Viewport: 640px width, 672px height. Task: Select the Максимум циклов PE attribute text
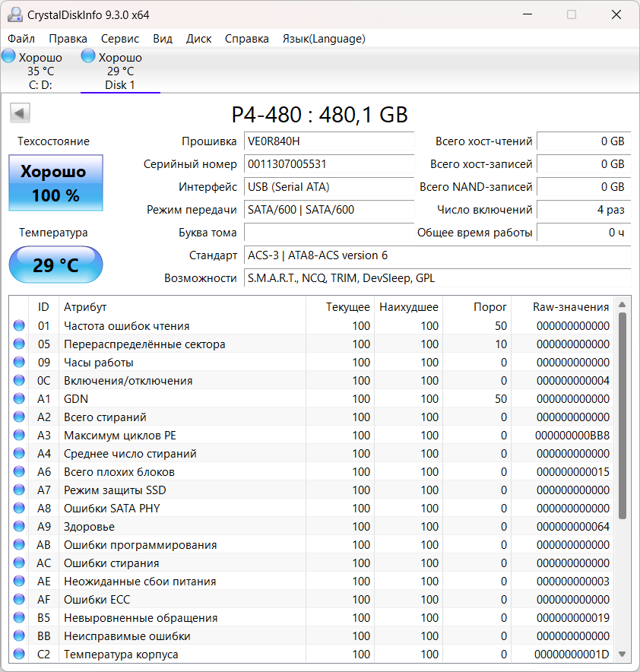(120, 436)
